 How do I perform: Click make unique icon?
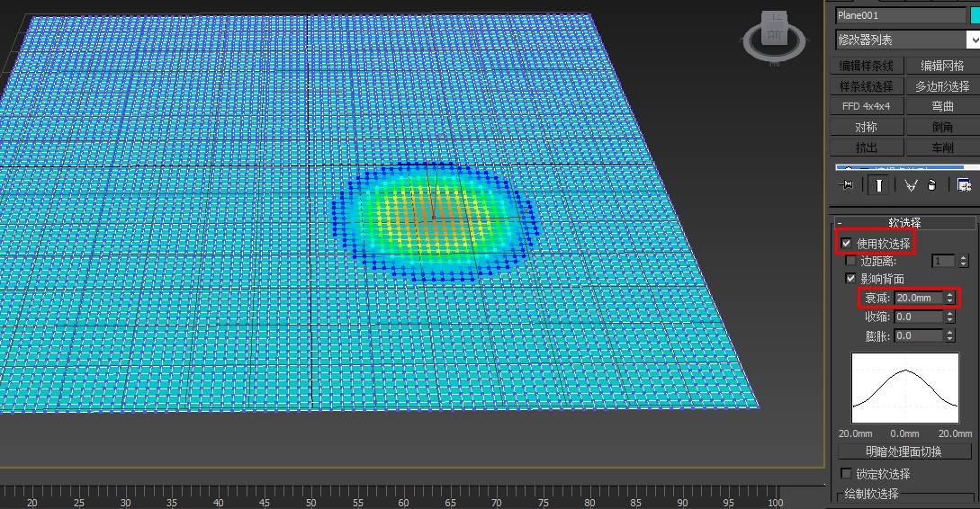pos(911,185)
